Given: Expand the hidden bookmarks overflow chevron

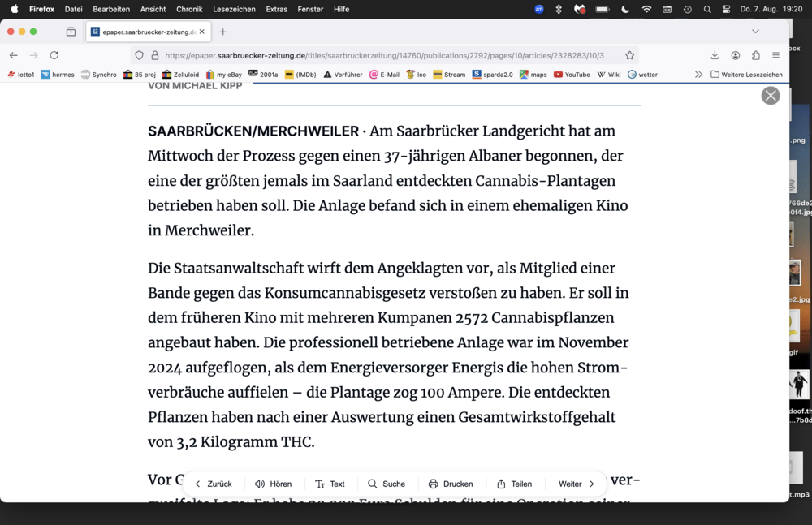Looking at the screenshot, I should pos(698,75).
